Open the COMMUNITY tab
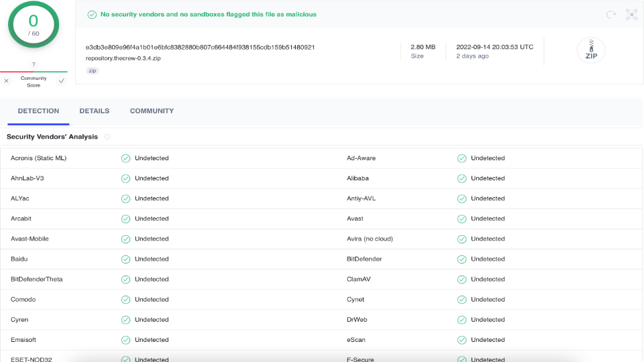The image size is (644, 362). [152, 111]
